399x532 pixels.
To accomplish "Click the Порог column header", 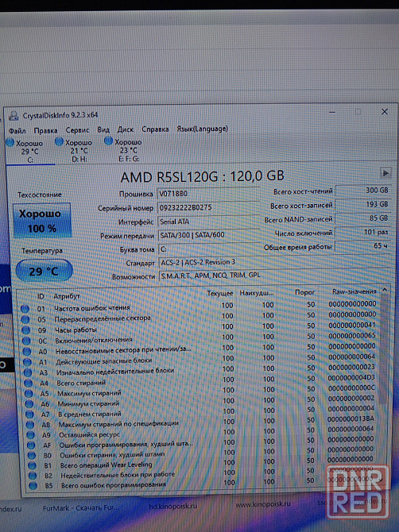I will 304,292.
